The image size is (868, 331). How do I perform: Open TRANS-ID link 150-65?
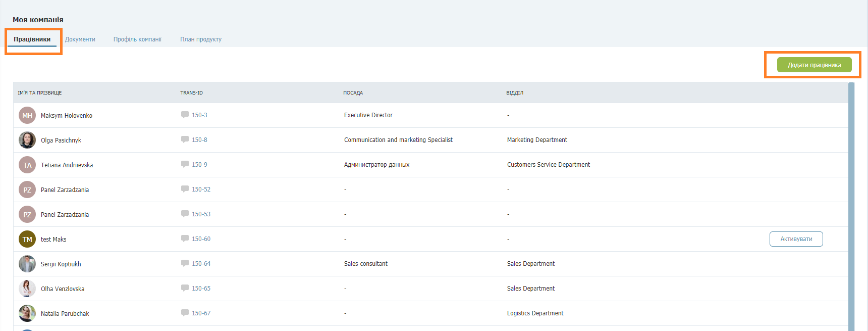point(201,289)
